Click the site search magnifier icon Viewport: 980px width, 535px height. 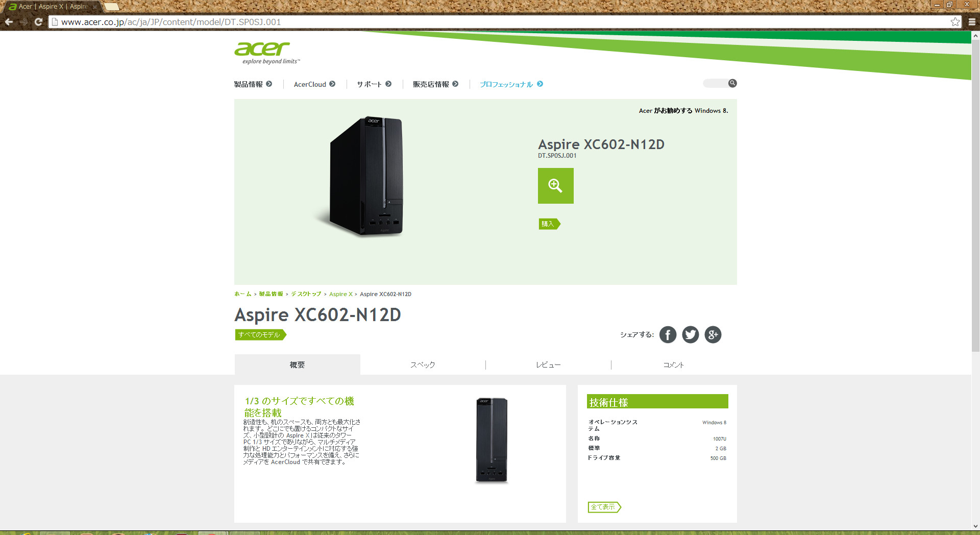click(x=732, y=83)
